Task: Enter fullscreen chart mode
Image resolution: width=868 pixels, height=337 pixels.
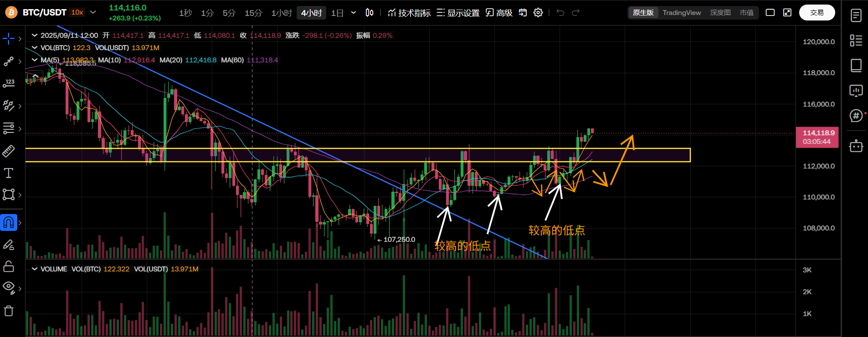Action: [787, 13]
